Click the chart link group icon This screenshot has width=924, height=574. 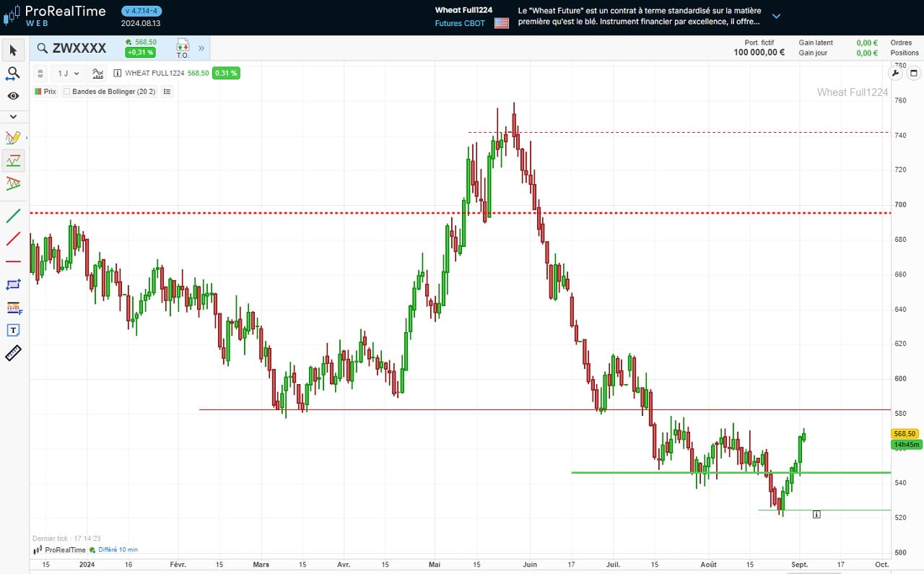[40, 73]
